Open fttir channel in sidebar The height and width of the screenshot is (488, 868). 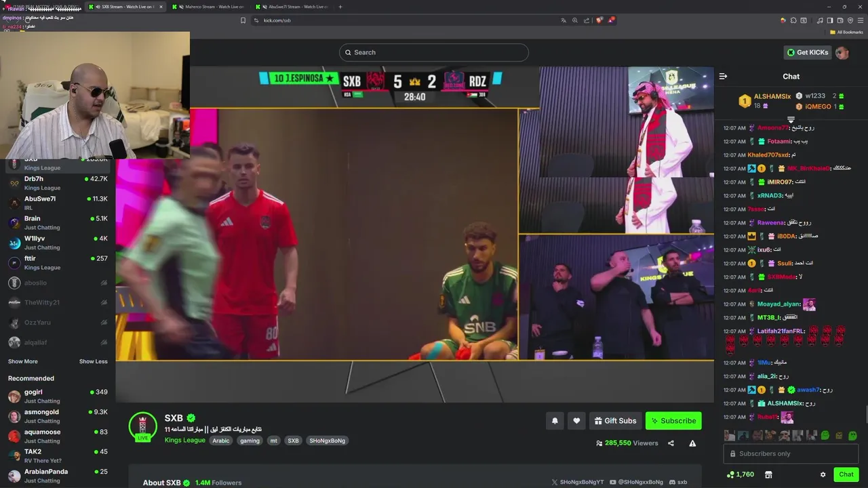coord(58,262)
